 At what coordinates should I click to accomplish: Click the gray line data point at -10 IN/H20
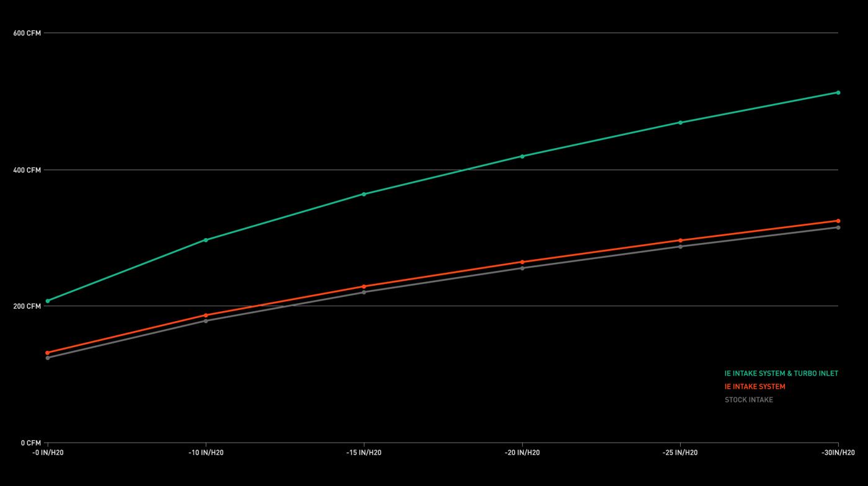pyautogui.click(x=206, y=320)
